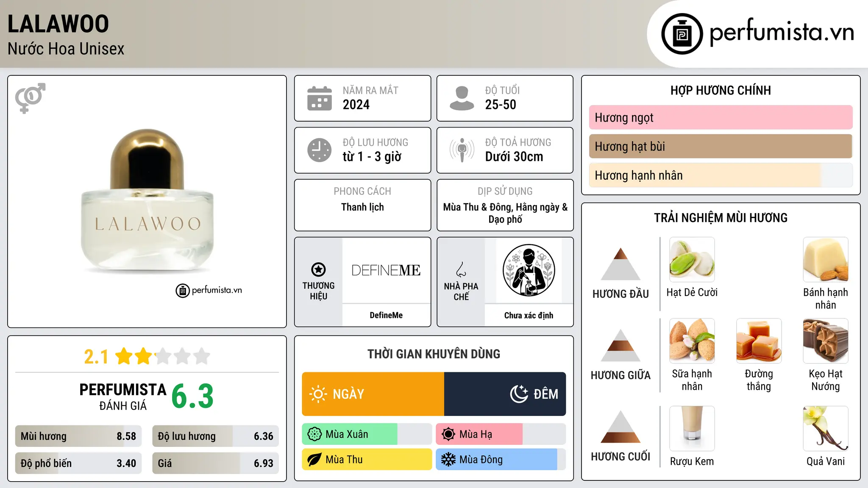This screenshot has width=868, height=488.
Task: Click the DefineMe brand logo
Action: coord(386,270)
